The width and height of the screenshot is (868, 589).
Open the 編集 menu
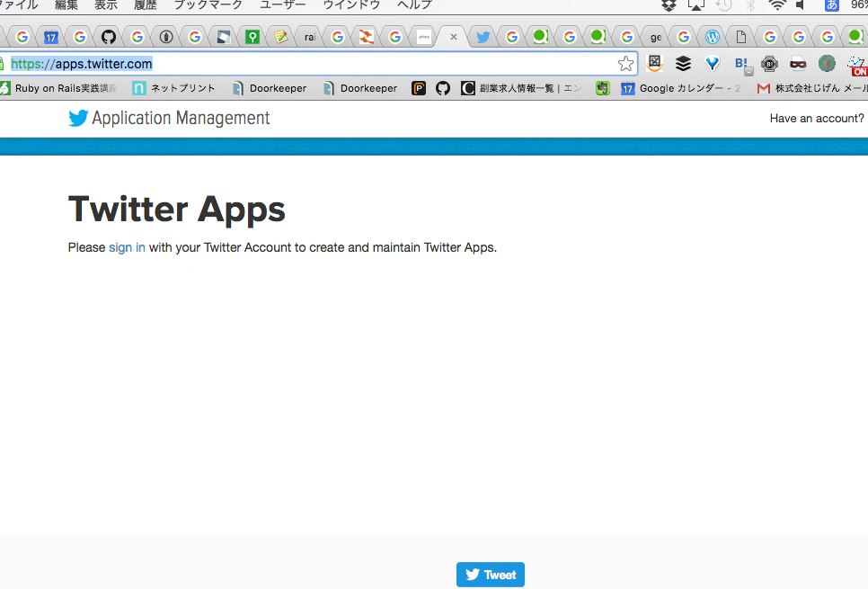pyautogui.click(x=66, y=5)
